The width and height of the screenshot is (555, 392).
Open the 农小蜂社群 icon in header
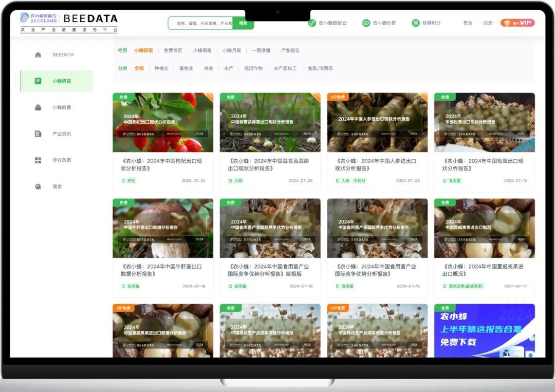(x=366, y=23)
